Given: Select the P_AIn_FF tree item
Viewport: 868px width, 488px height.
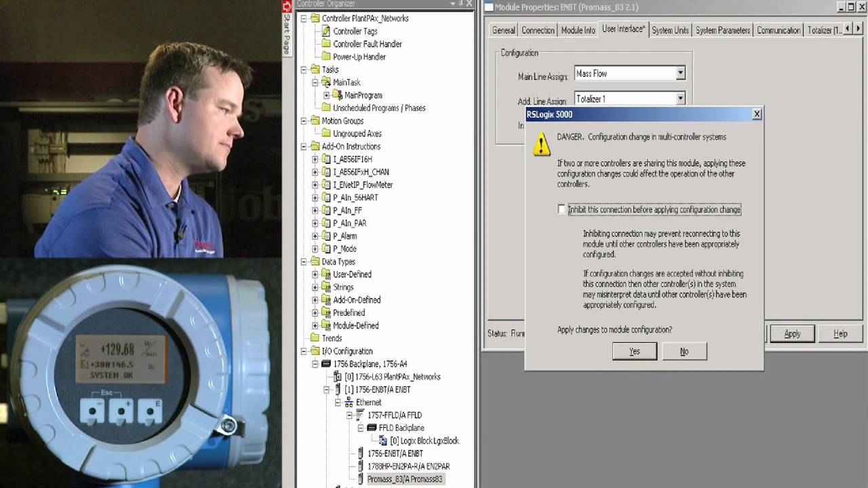Looking at the screenshot, I should pos(347,211).
